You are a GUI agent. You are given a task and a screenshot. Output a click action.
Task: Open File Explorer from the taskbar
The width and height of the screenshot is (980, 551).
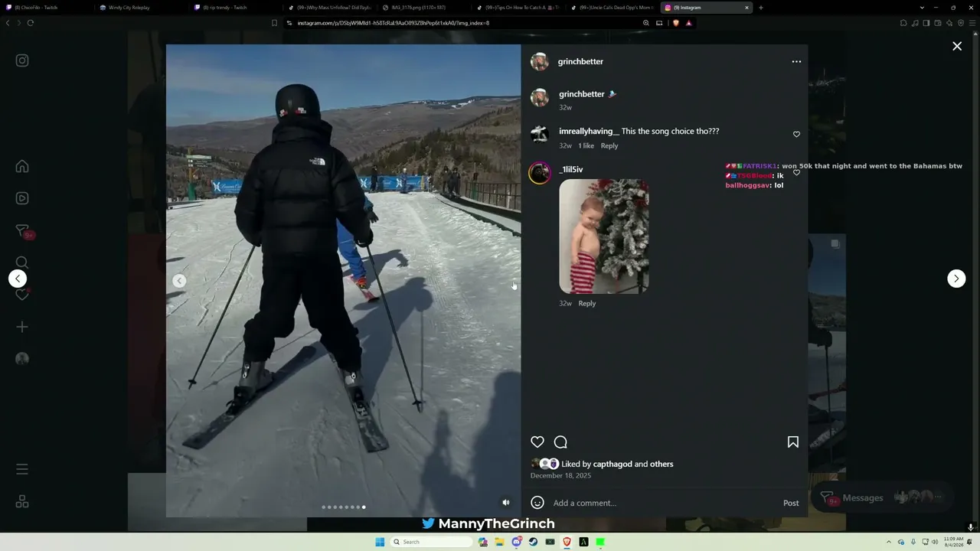pos(499,543)
